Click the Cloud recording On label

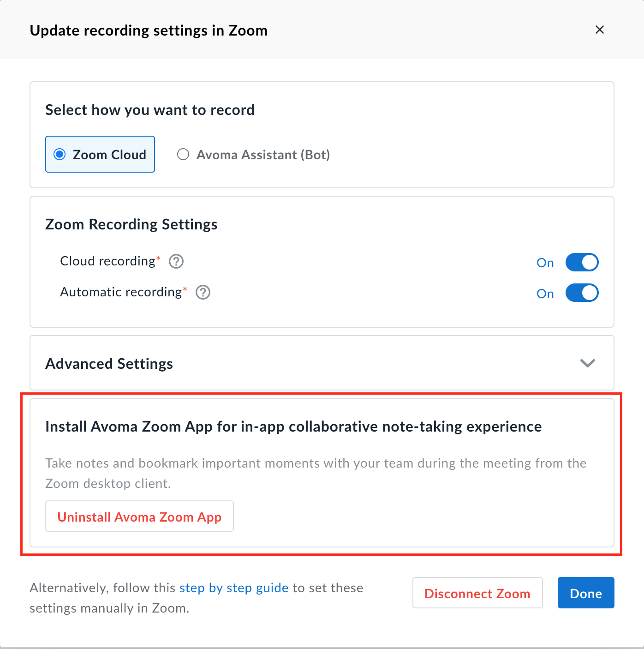[545, 262]
